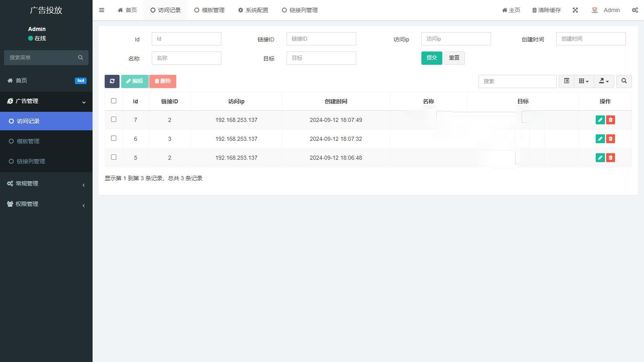
Task: Click the red delete icon for record 6
Action: tap(611, 139)
